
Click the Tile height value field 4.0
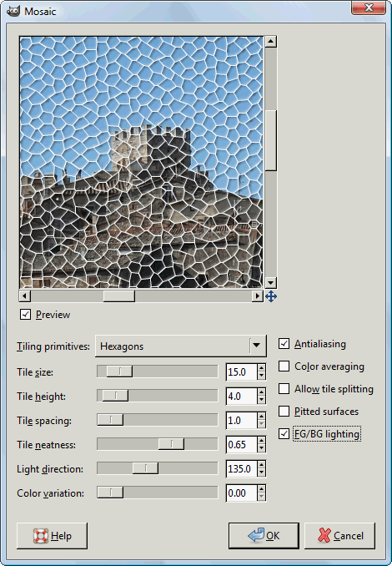tap(241, 396)
